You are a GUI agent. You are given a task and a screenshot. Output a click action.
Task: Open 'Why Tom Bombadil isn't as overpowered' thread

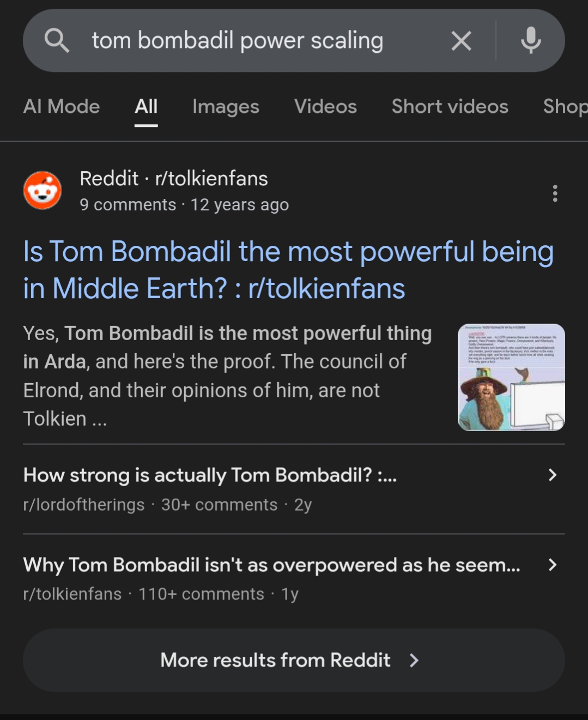[x=271, y=565]
